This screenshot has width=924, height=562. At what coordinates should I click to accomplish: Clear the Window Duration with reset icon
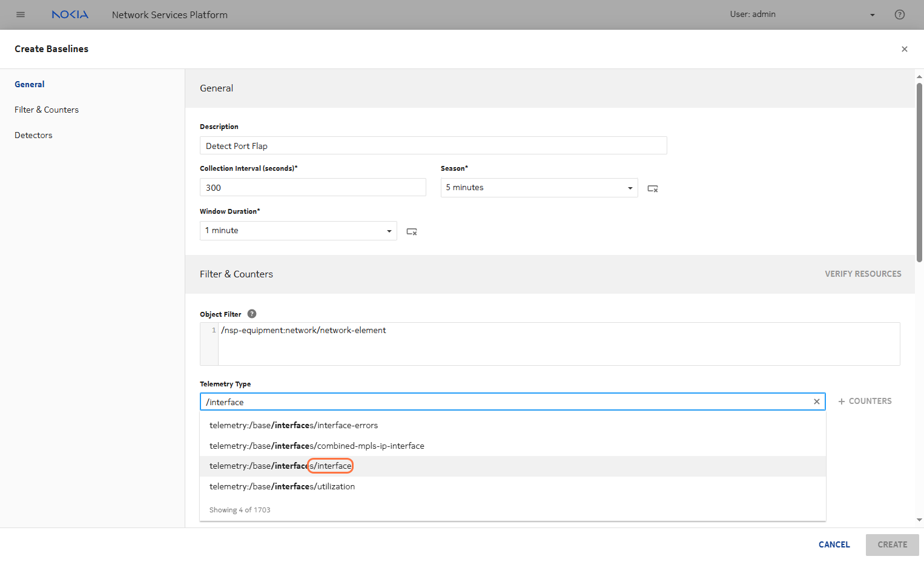pos(412,231)
